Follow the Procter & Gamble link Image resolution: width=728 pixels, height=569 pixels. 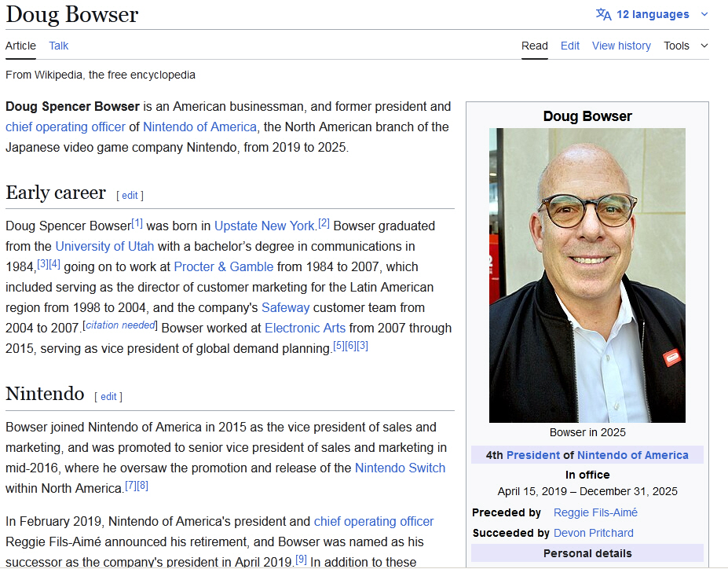click(223, 266)
